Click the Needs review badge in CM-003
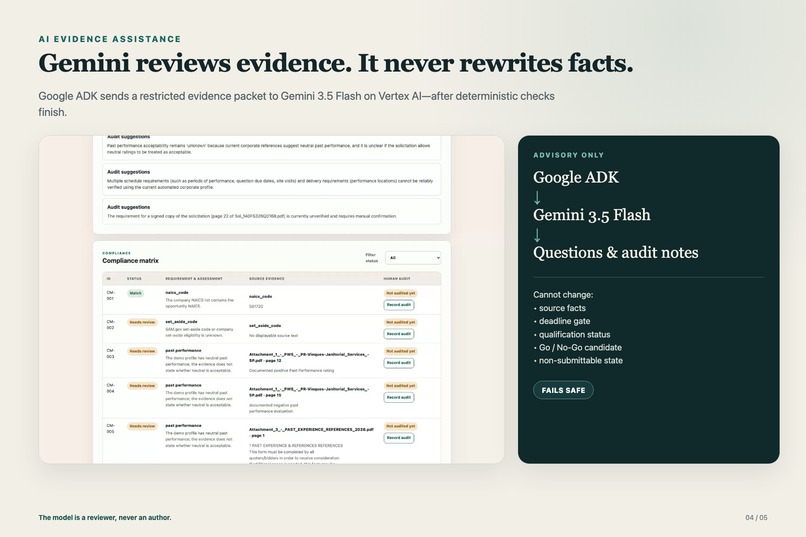Image resolution: width=806 pixels, height=537 pixels. coord(142,351)
